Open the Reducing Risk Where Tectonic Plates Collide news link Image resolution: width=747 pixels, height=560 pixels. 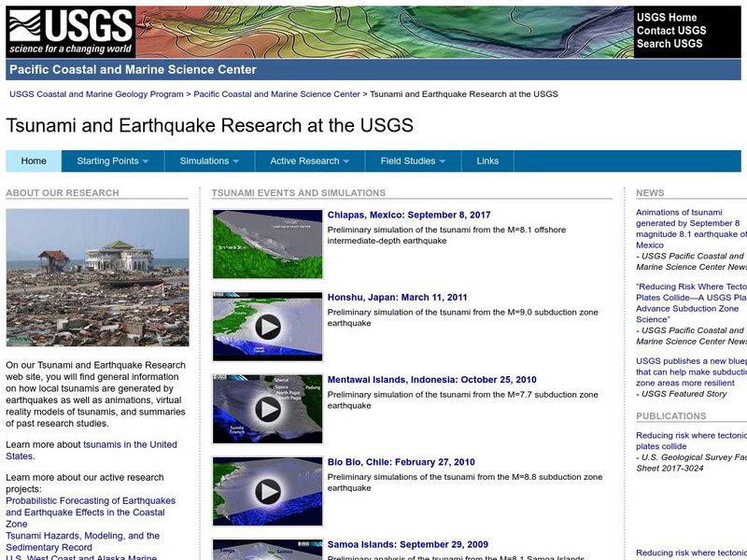[x=691, y=302]
